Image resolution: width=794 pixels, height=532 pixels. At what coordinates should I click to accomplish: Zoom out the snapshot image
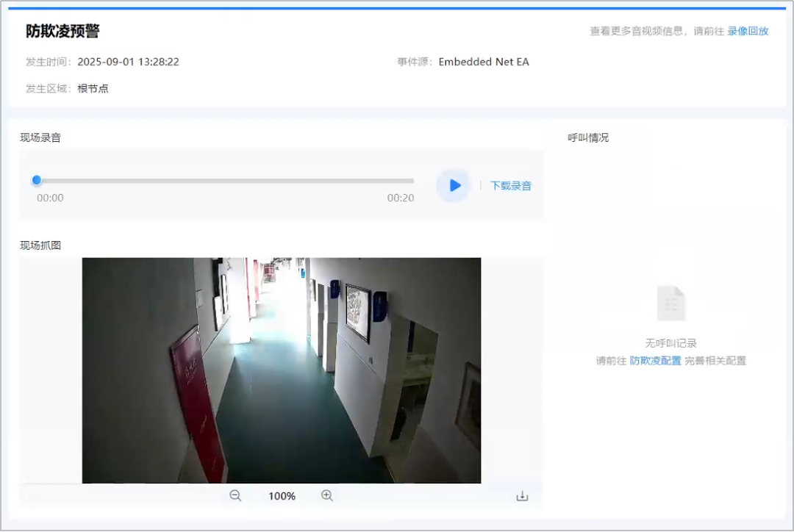pos(235,496)
